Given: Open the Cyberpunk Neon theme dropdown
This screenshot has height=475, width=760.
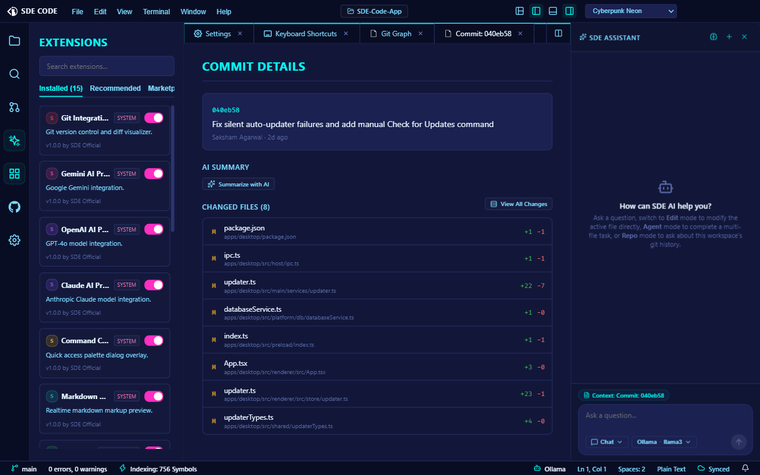Looking at the screenshot, I should coord(631,11).
